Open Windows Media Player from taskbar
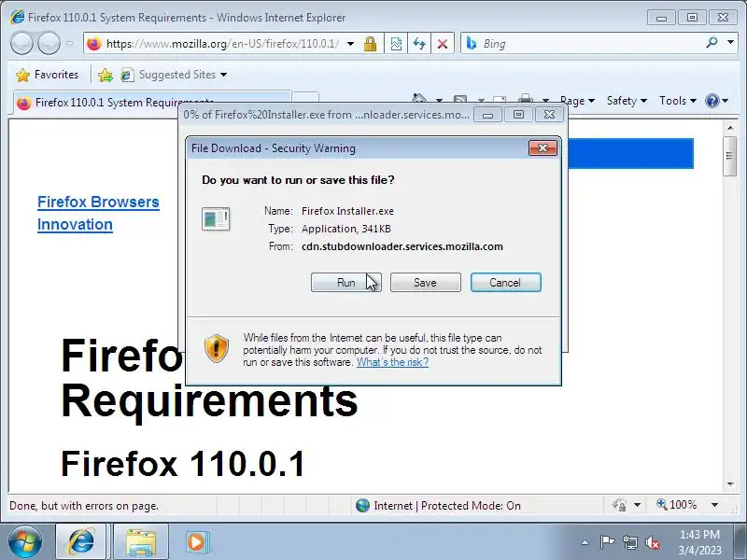The image size is (747, 560). 197,542
